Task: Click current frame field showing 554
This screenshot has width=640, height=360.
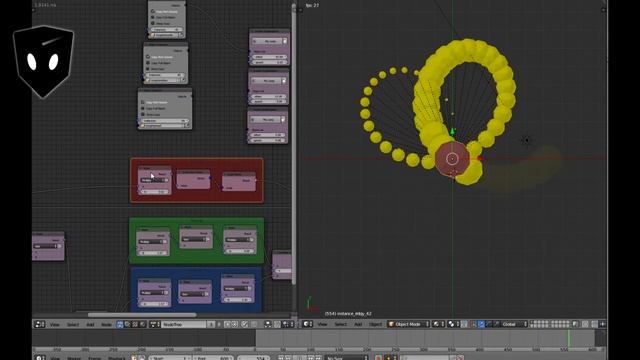Action: (253, 358)
